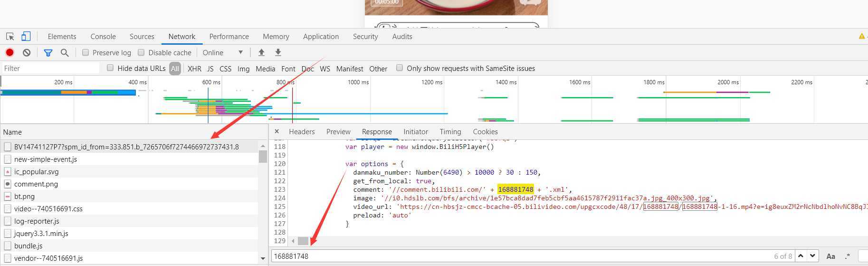Filter requests by Img

coord(243,69)
